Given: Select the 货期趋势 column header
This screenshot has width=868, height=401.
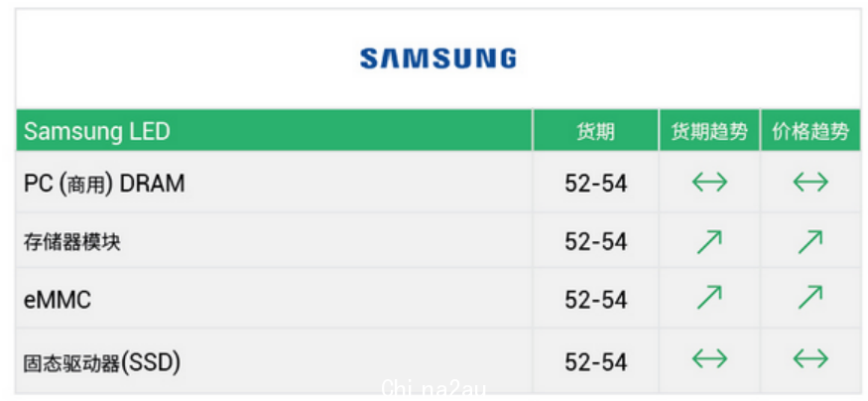Looking at the screenshot, I should pos(709,131).
